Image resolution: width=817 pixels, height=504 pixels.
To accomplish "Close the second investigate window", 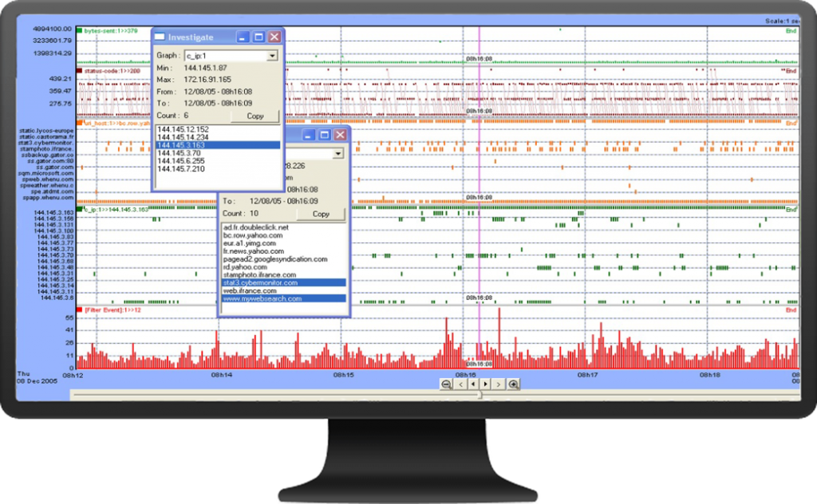I will coord(340,135).
